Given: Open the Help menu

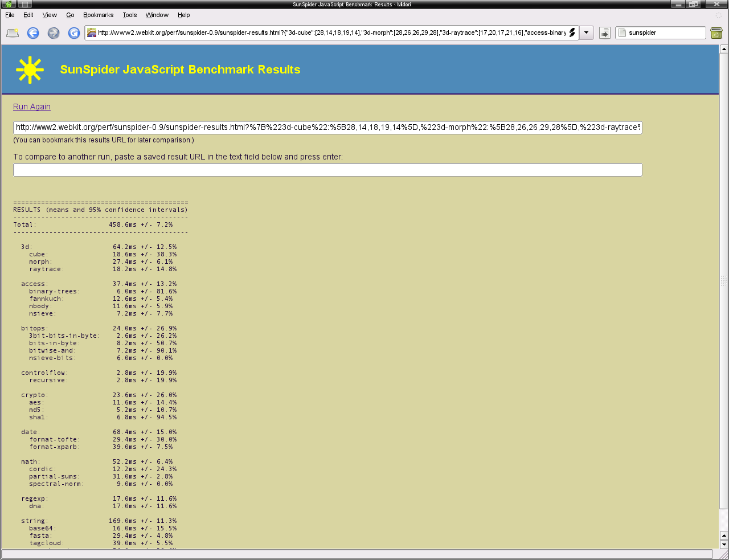Looking at the screenshot, I should (x=183, y=15).
